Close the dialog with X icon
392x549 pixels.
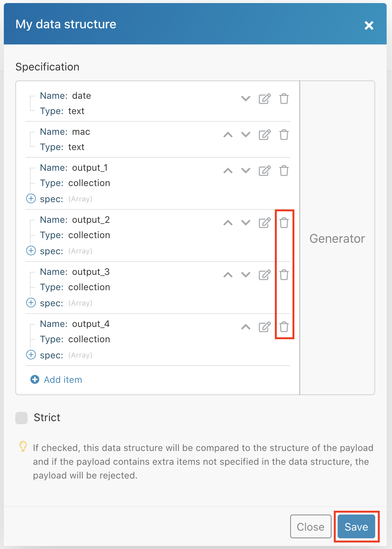tap(369, 25)
